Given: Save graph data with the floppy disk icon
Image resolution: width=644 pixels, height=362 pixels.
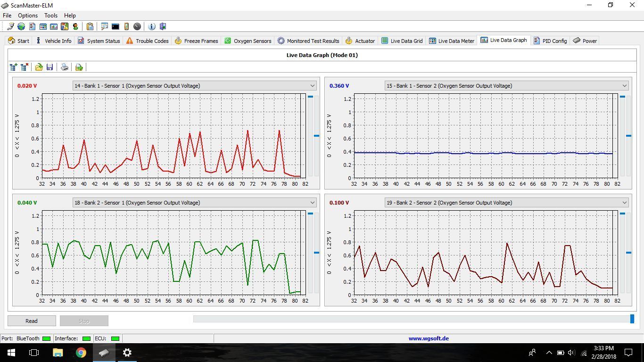Looking at the screenshot, I should point(50,67).
